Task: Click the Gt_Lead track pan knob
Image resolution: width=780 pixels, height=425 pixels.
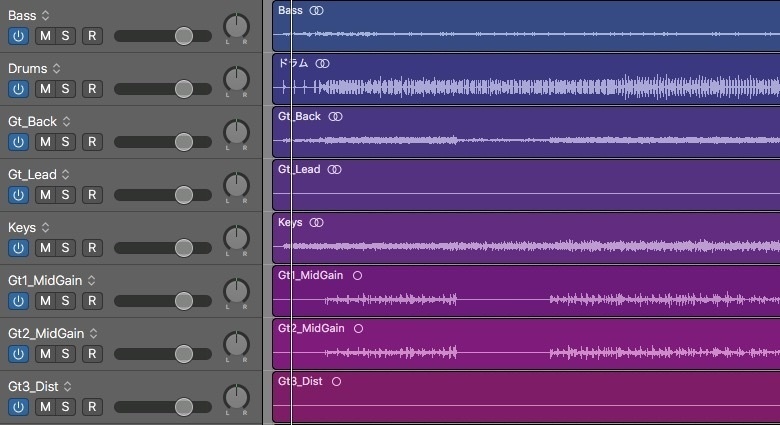Action: (236, 186)
